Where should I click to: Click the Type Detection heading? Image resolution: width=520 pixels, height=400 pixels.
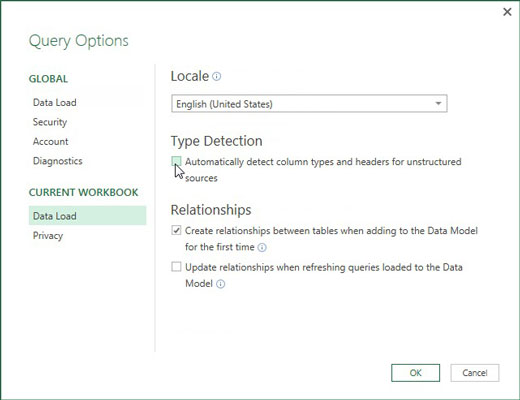216,141
